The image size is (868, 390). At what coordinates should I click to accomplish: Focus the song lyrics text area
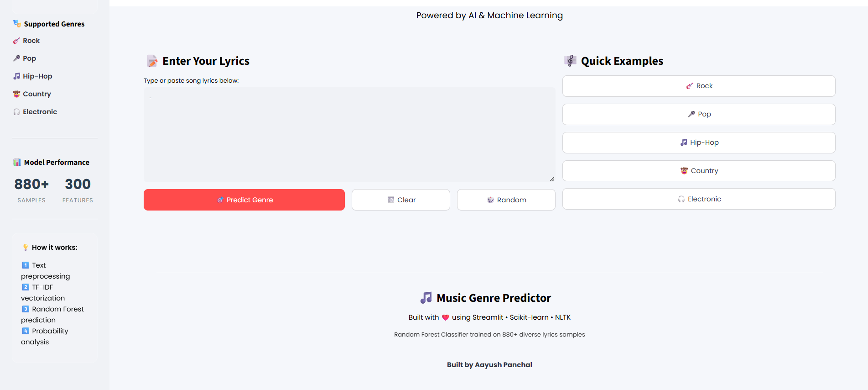349,135
